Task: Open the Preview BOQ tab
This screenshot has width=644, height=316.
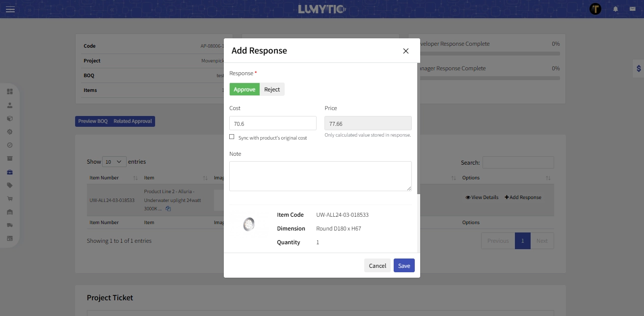Action: click(x=93, y=121)
